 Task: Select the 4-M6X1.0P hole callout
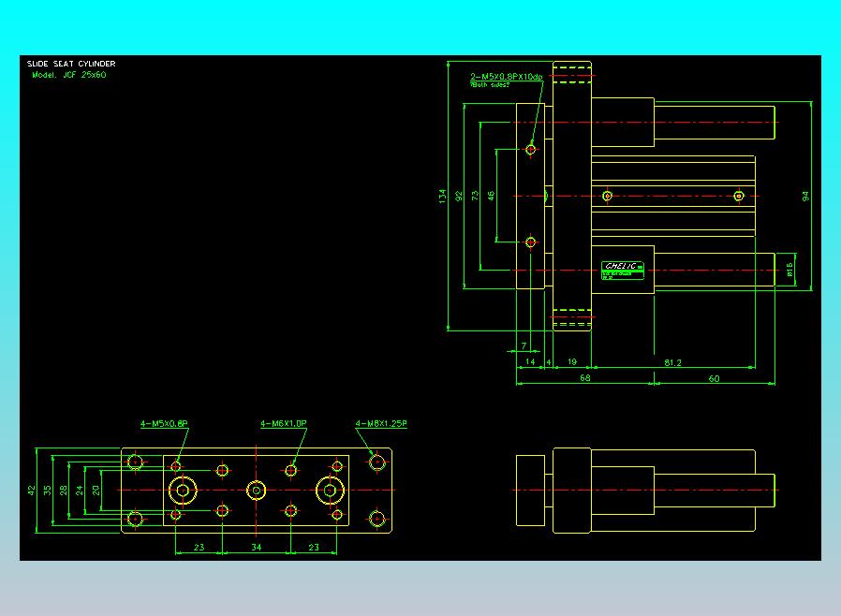(x=284, y=423)
